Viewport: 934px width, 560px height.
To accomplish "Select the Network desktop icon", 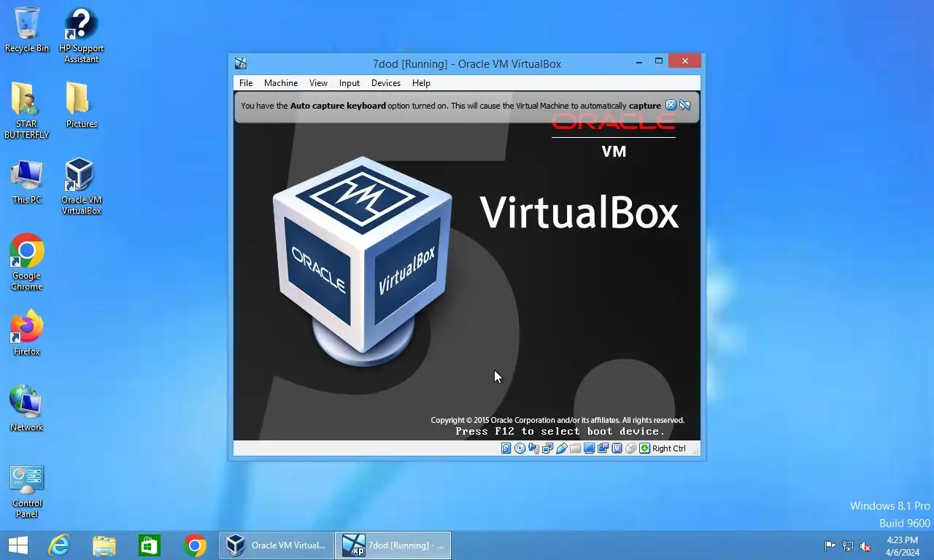I will tap(27, 408).
